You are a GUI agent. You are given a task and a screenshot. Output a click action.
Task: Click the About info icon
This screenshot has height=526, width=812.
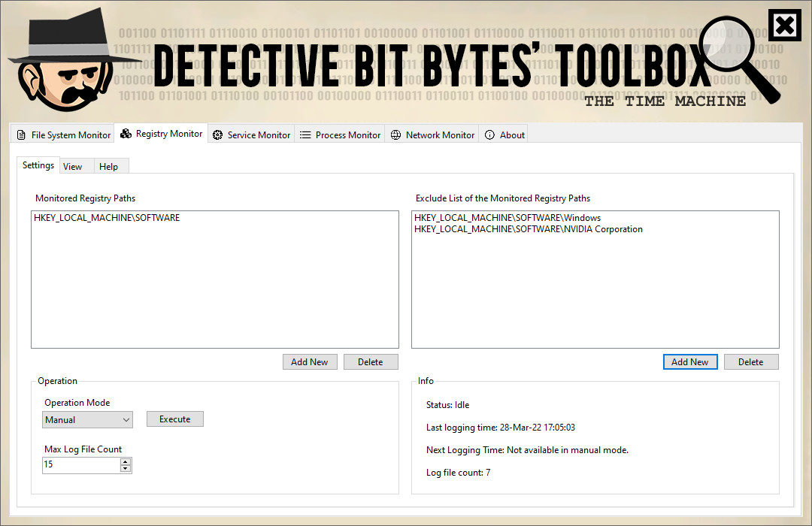490,135
